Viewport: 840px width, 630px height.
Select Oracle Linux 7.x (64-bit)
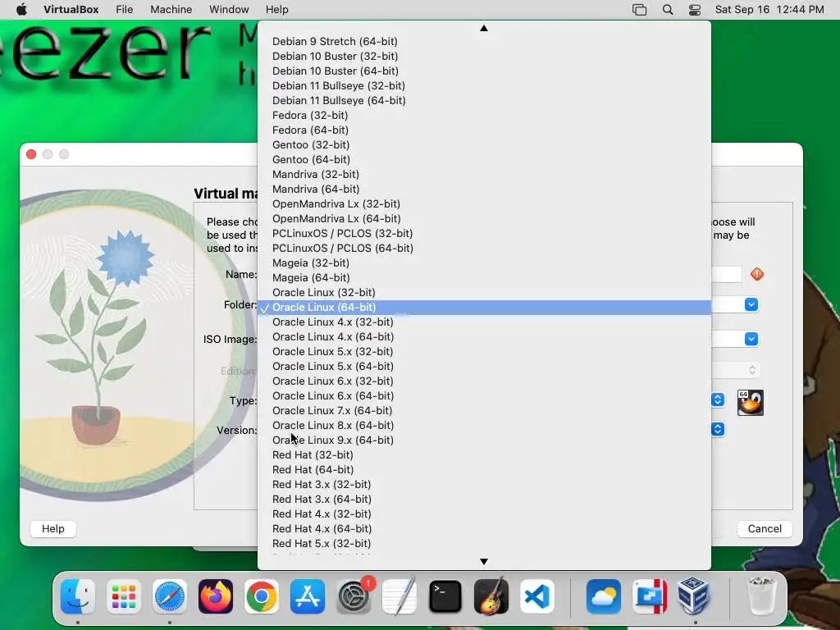coord(484,411)
